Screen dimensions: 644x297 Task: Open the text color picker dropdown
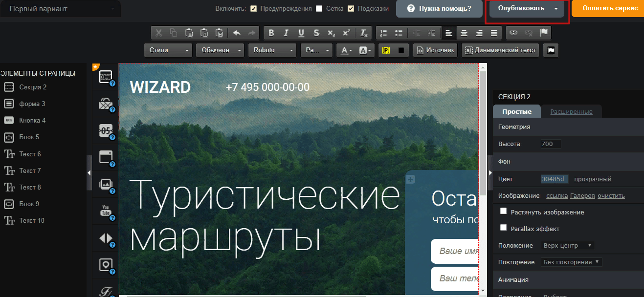tap(346, 50)
